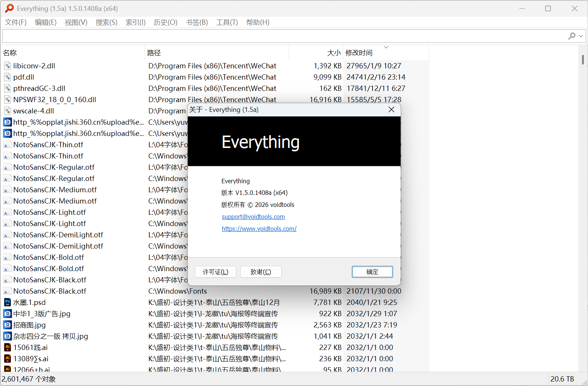Open the 编辑(E) menu

46,23
